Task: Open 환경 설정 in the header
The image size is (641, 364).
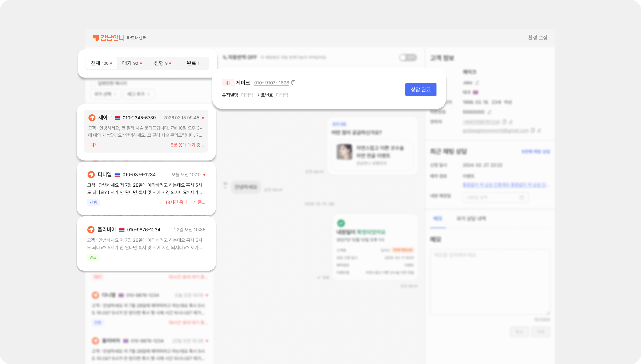Action: click(x=537, y=37)
